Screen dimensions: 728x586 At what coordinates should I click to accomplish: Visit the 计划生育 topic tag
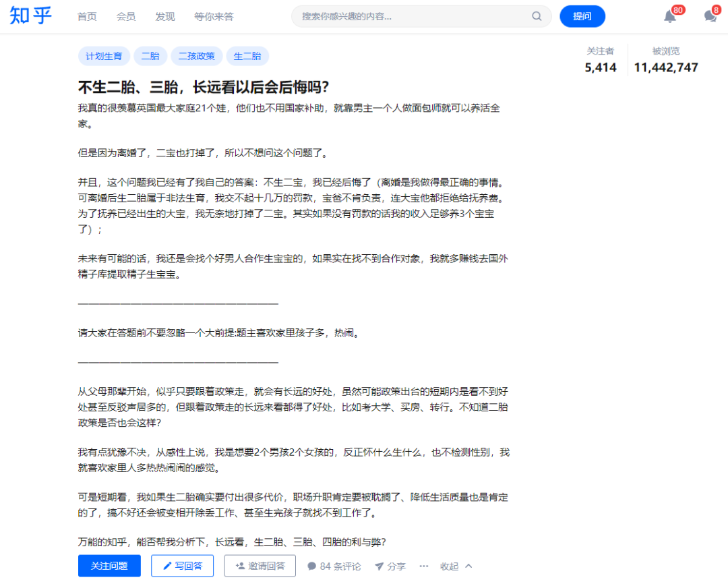[104, 56]
